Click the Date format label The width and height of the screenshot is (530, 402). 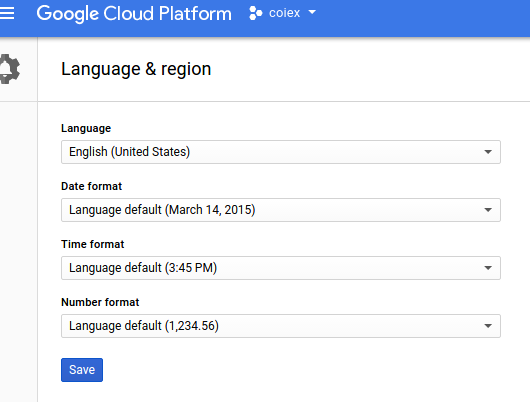92,186
